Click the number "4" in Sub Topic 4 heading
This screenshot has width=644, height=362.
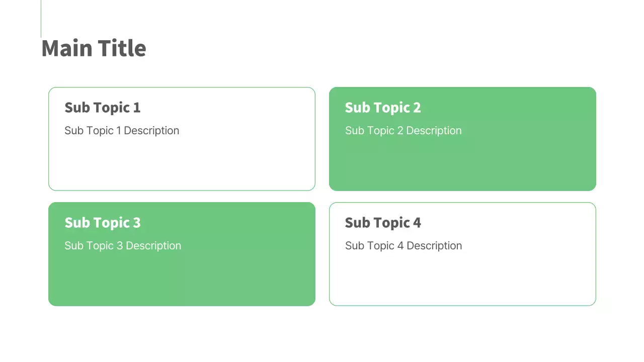pyautogui.click(x=417, y=223)
